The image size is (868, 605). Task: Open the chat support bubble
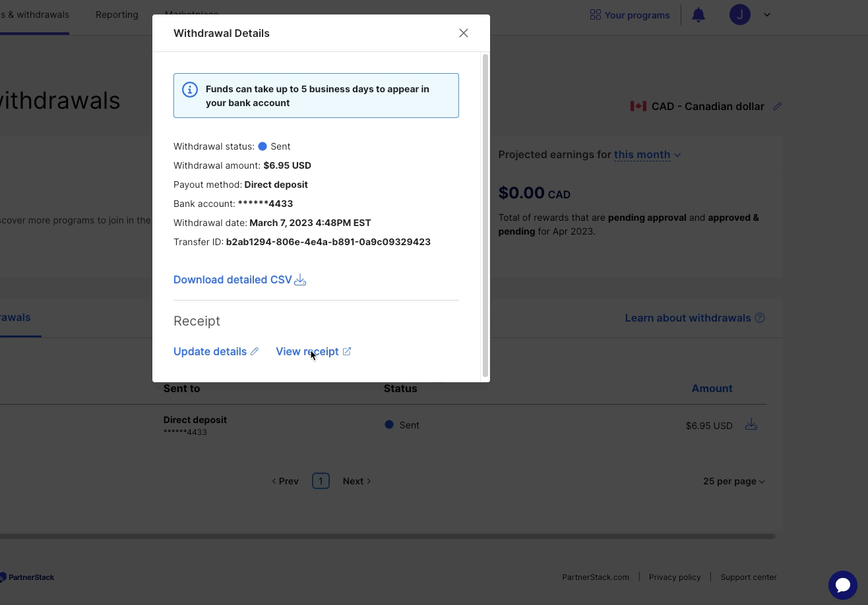click(843, 585)
